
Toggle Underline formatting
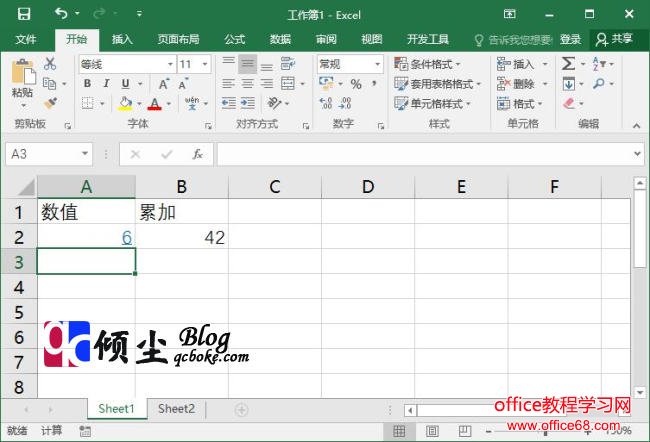point(126,83)
